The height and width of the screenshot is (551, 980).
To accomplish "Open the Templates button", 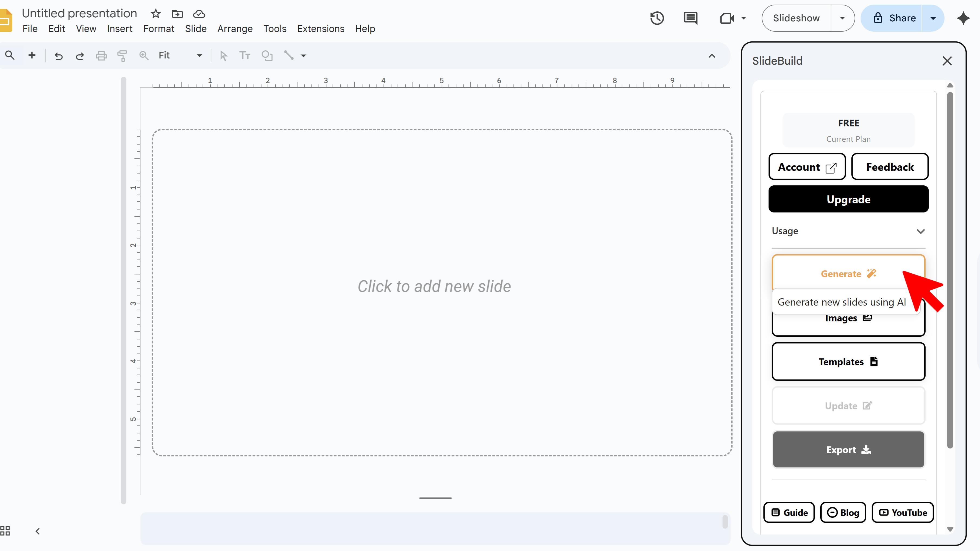I will click(x=848, y=362).
